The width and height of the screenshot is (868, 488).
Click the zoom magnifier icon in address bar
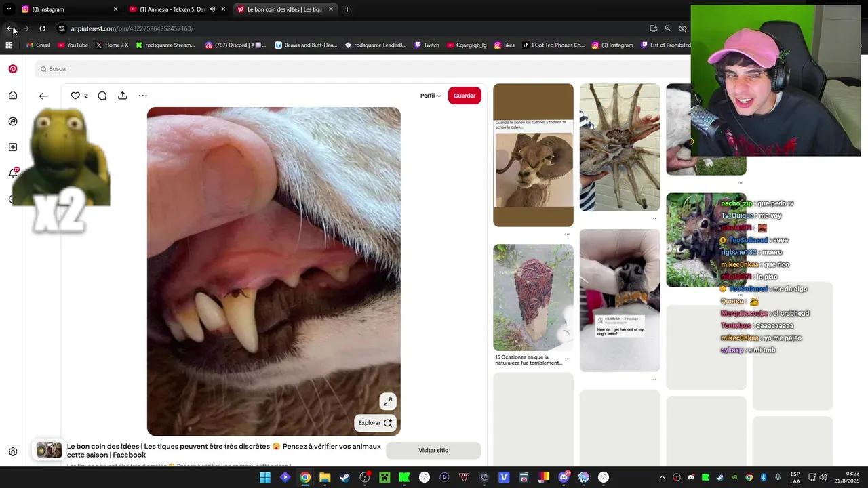[x=668, y=28]
